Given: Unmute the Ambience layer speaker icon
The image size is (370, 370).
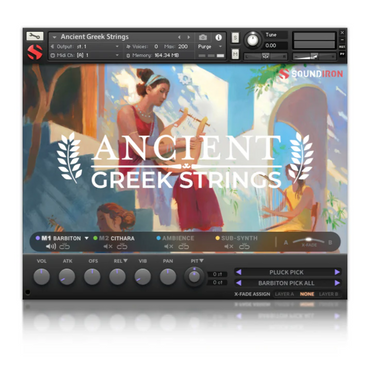Looking at the screenshot, I should 168,247.
